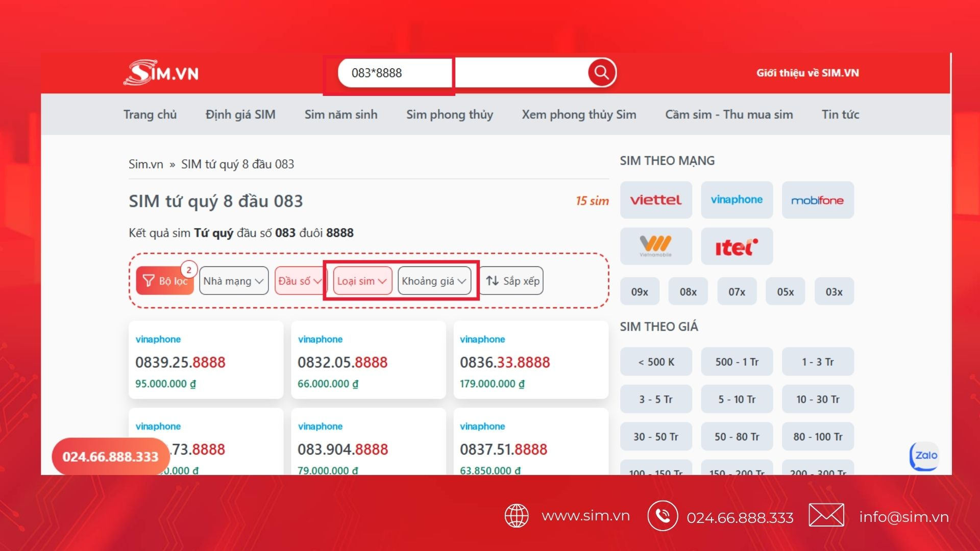
Task: Expand the Loại sim dropdown
Action: [x=362, y=281]
